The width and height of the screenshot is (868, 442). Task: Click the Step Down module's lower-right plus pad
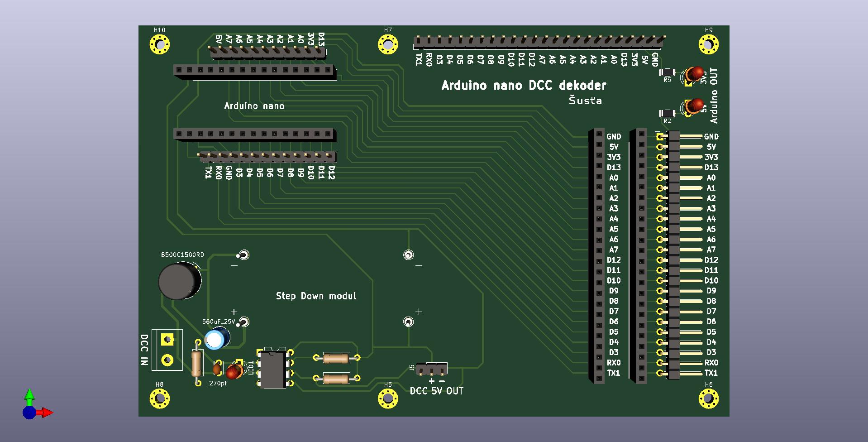pos(408,322)
